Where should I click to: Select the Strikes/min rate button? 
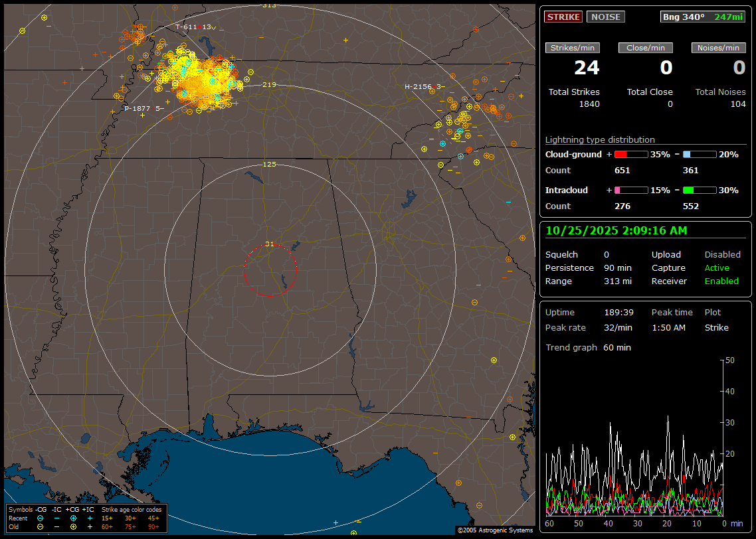coord(573,48)
